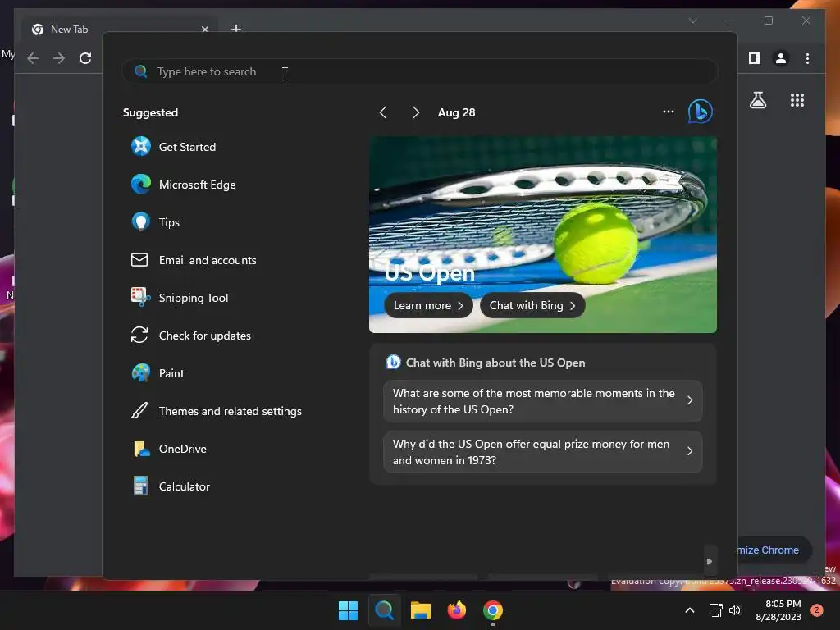Open the Paint app icon
The width and height of the screenshot is (840, 630).
[140, 373]
